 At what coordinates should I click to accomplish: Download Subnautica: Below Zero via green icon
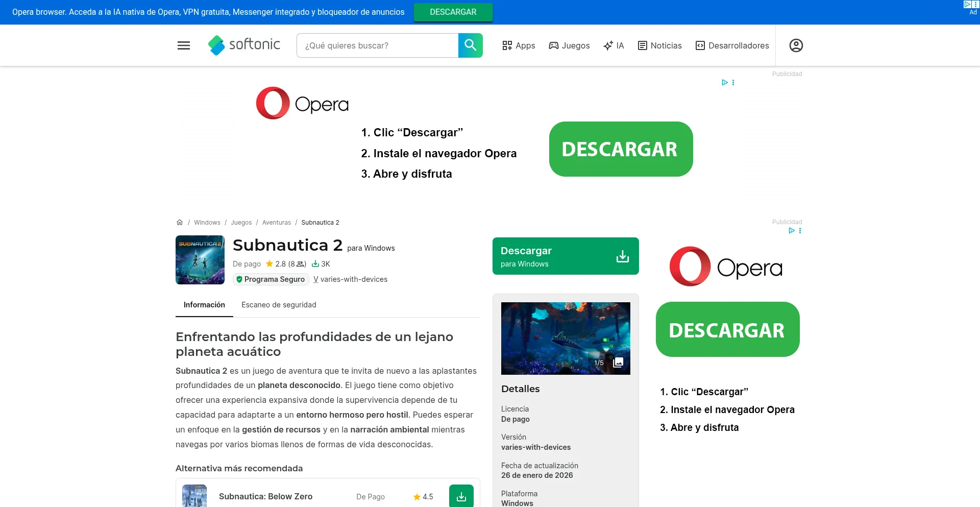tap(461, 496)
